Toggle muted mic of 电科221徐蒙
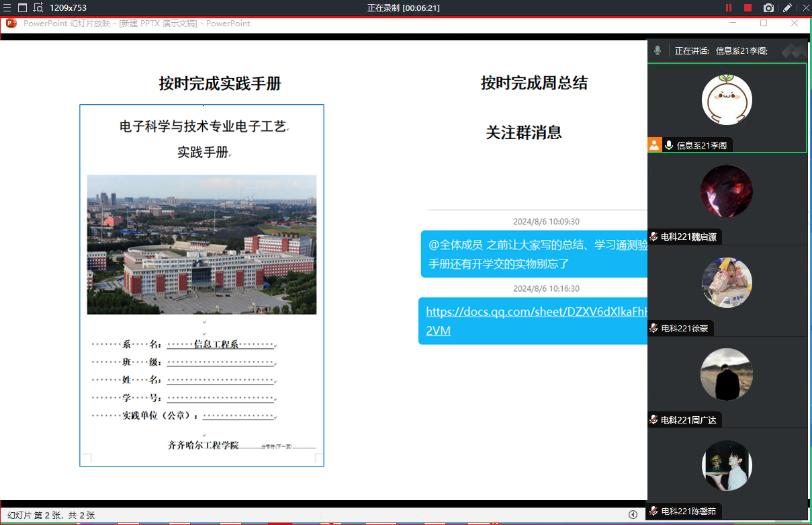This screenshot has width=812, height=525. 653,328
